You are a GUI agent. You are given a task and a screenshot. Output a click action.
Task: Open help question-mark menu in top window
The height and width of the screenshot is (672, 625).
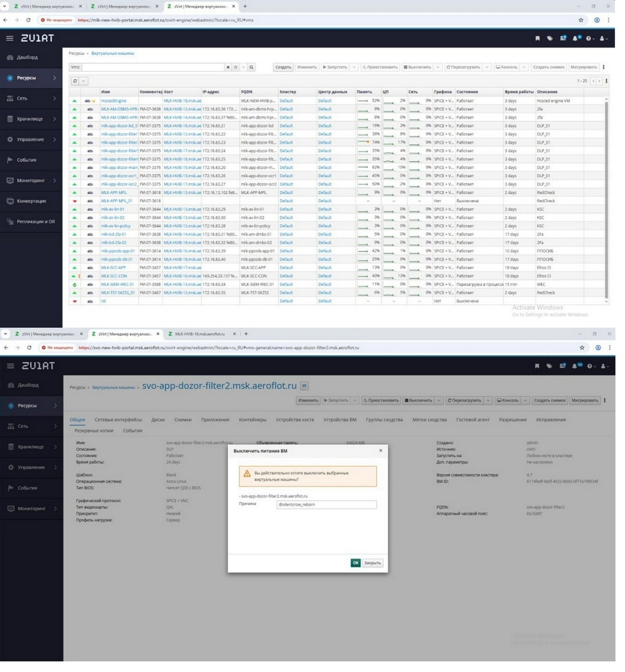click(x=590, y=38)
